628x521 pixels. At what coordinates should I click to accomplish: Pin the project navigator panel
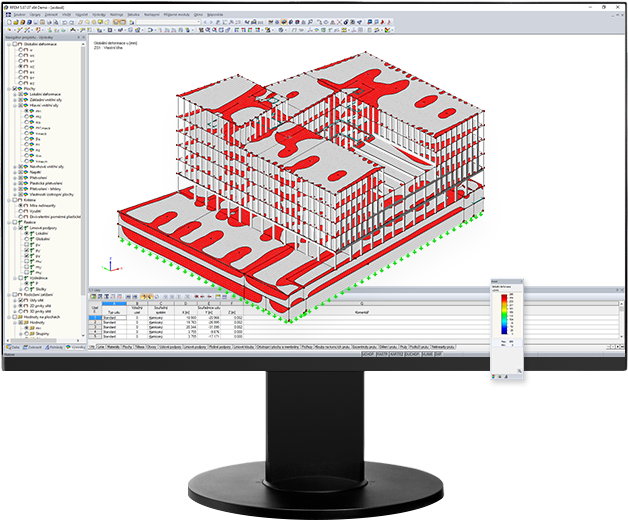[x=78, y=38]
